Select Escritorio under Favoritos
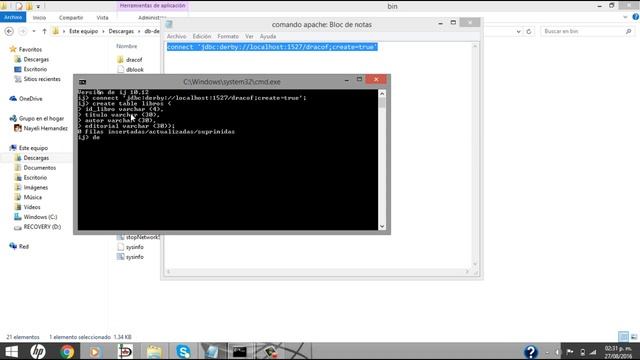Screen dimensions: 640x360 pos(35,69)
